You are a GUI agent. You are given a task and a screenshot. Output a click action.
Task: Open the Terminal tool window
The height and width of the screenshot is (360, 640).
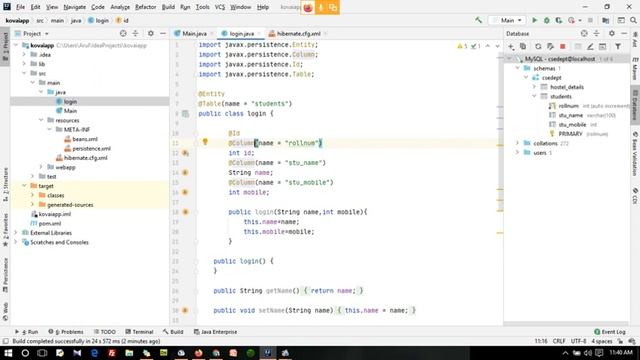point(139,332)
